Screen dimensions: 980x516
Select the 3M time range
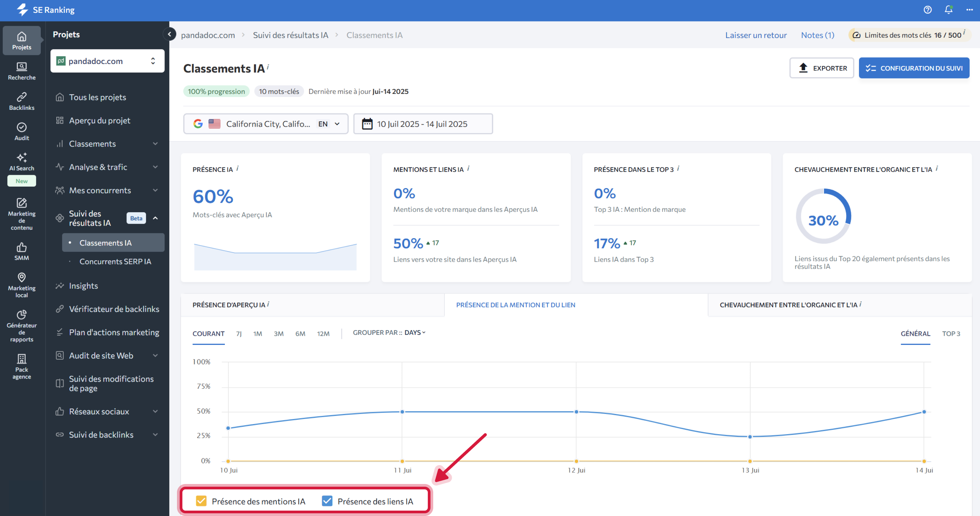278,333
